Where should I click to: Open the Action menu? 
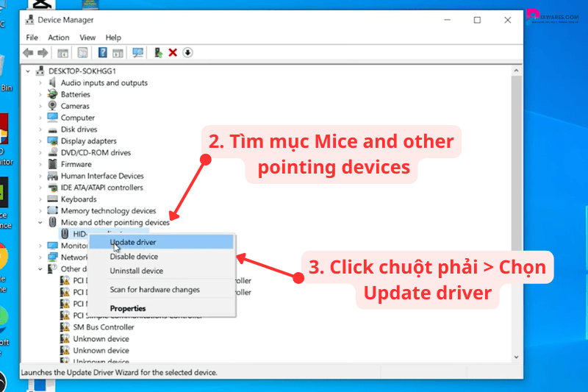[58, 38]
